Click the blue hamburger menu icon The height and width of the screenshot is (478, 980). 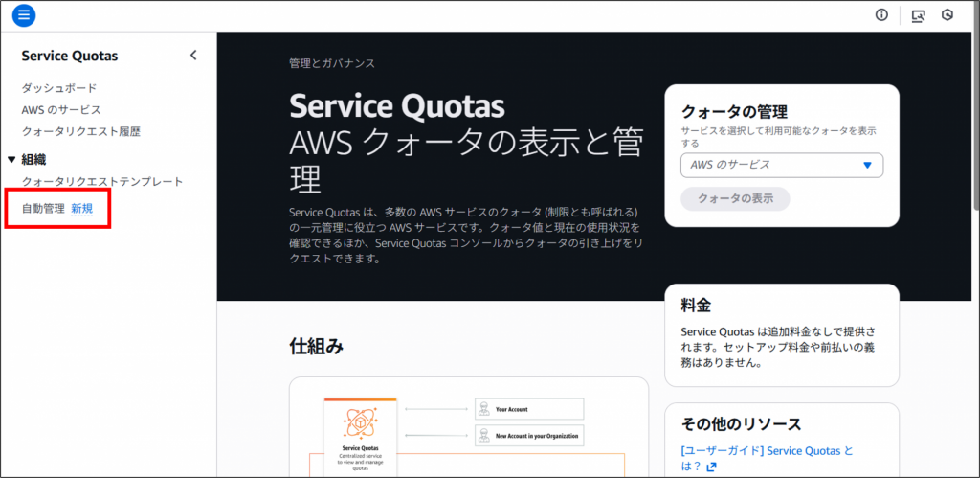click(x=24, y=15)
